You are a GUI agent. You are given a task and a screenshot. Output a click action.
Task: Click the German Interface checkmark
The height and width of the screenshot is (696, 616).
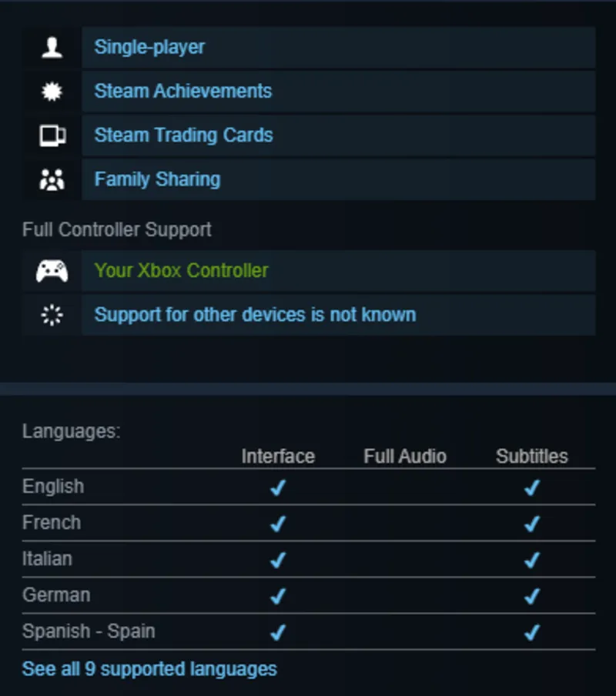[x=278, y=596]
